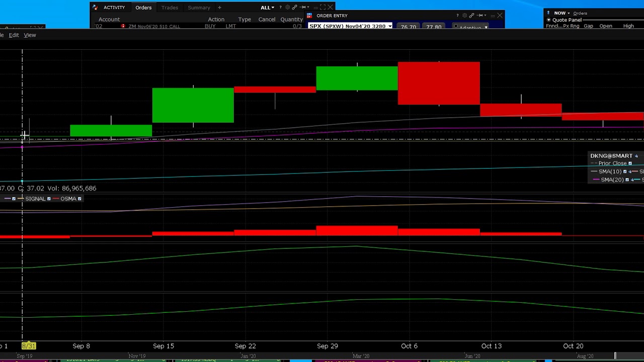Viewport: 644px width, 362px height.
Task: Click the large red candle for Oct 6 week
Action: pos(439,83)
